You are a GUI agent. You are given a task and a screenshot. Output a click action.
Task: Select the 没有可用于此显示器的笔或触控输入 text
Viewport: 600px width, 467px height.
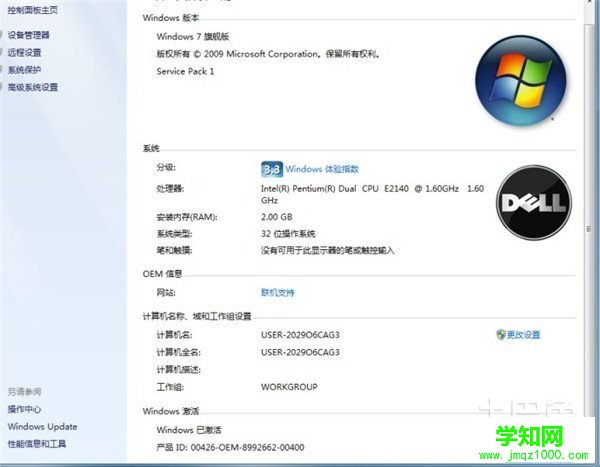click(x=328, y=250)
